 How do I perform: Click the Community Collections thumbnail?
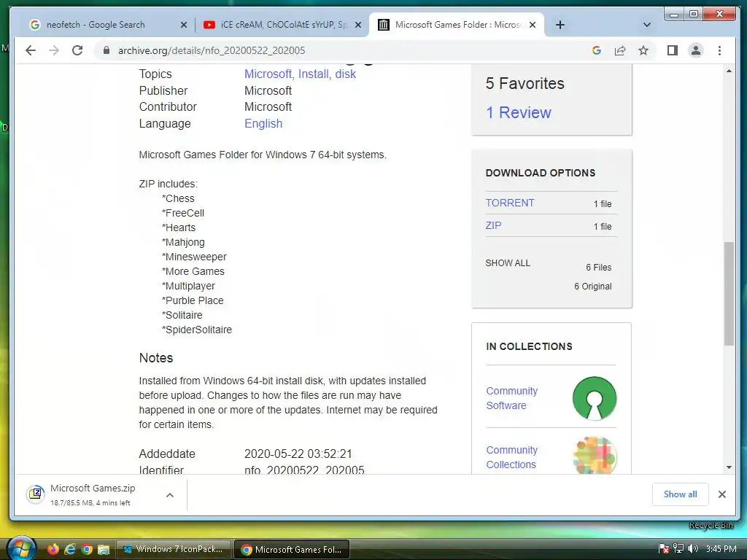(594, 455)
